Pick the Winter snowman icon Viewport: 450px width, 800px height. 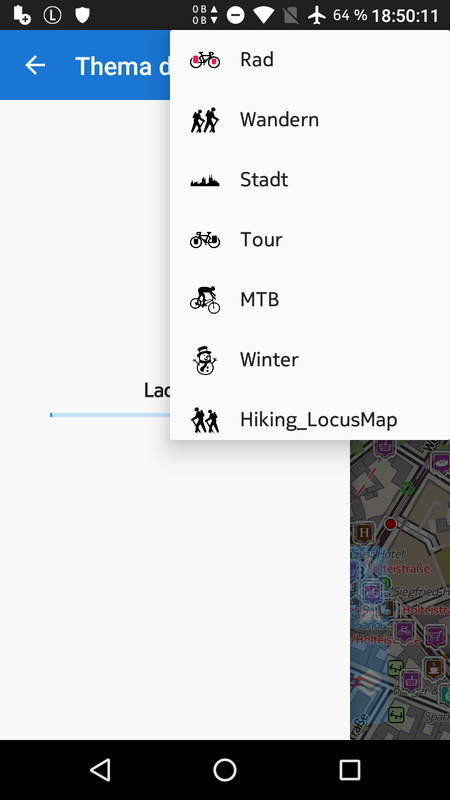[205, 360]
